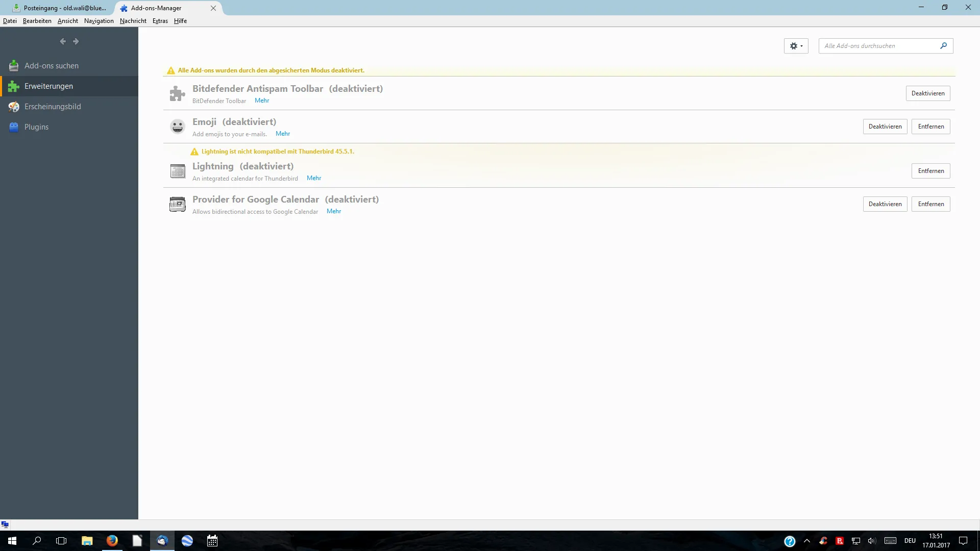Deaktivieren the Bitdefender Antispam Toolbar
The width and height of the screenshot is (980, 551).
point(928,93)
